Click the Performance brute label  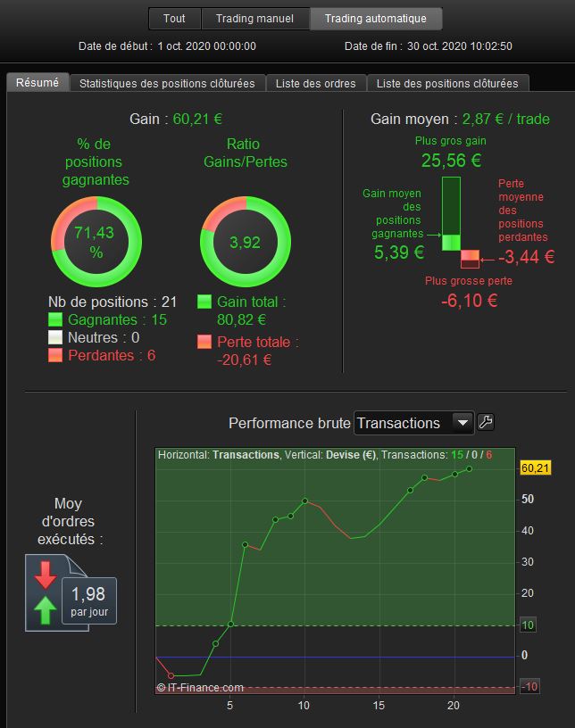coord(289,423)
